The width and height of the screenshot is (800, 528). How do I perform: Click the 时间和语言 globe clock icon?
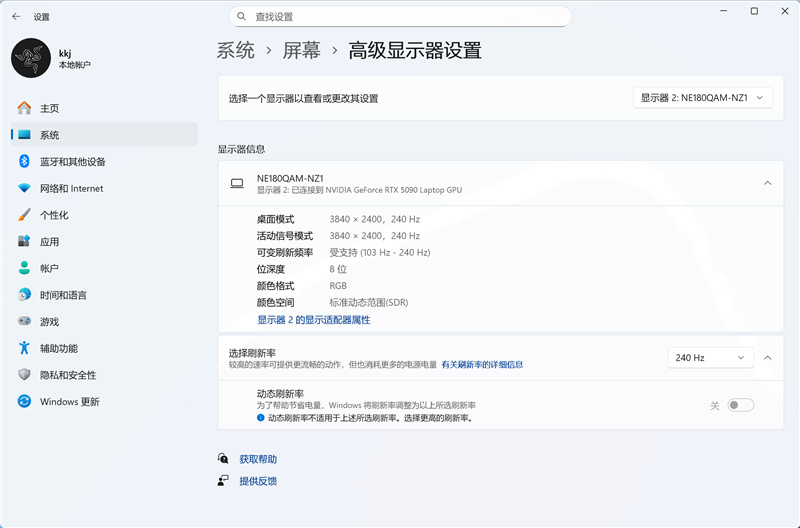pos(24,294)
